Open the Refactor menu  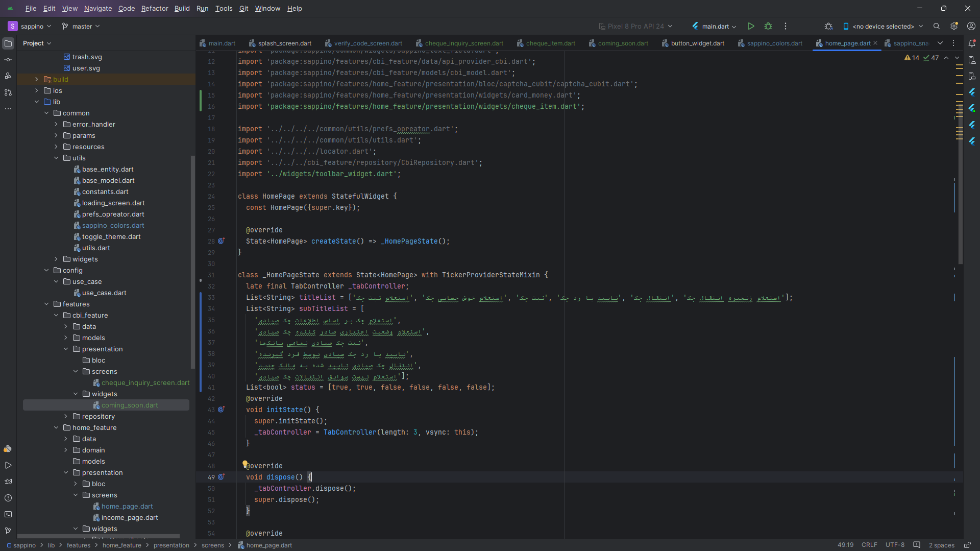(x=154, y=8)
